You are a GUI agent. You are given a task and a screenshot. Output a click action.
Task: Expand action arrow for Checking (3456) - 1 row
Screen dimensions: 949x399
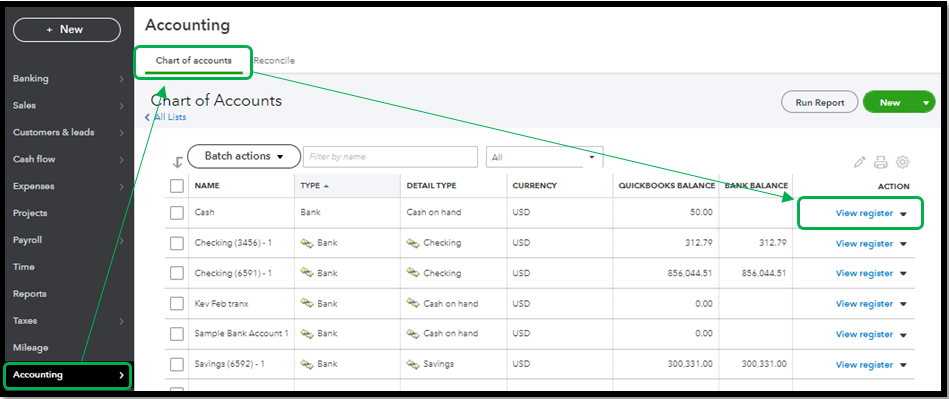click(x=903, y=244)
